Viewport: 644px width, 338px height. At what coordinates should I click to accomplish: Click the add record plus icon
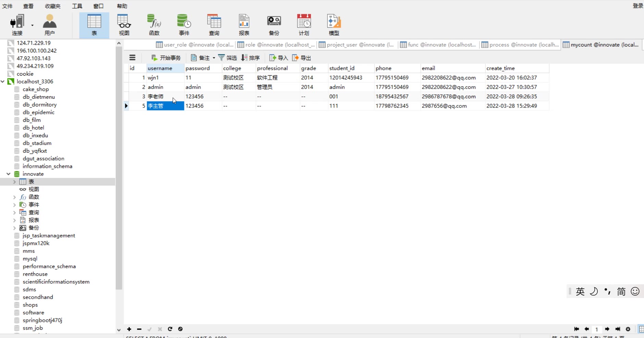click(129, 329)
